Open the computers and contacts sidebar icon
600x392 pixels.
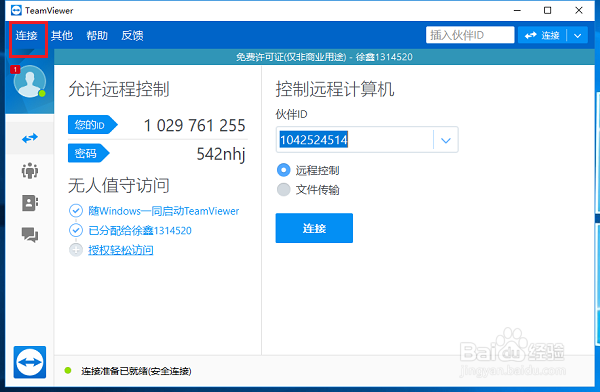30,203
